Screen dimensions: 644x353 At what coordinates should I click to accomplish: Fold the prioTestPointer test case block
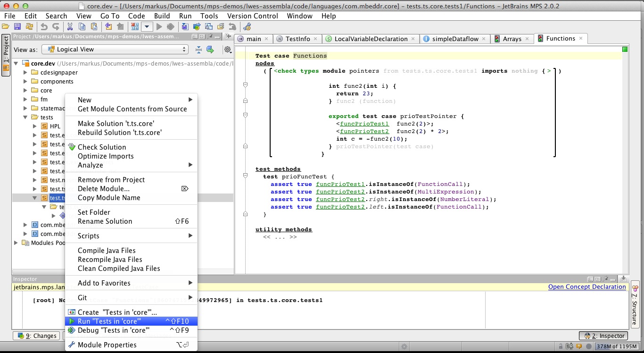click(x=245, y=116)
